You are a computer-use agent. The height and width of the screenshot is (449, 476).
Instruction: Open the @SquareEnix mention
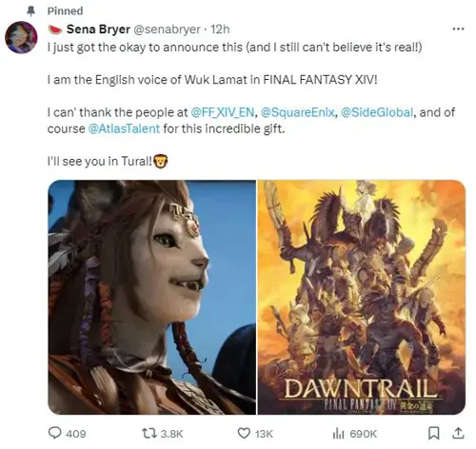pos(297,112)
